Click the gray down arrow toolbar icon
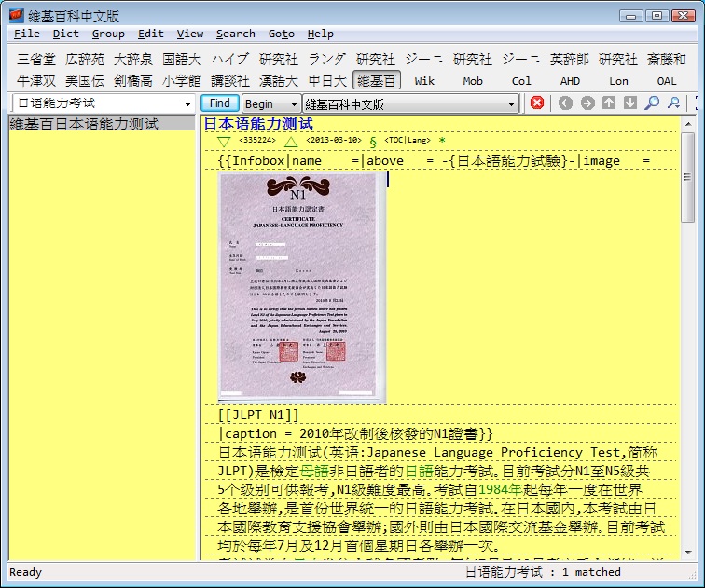This screenshot has width=705, height=588. tap(630, 103)
